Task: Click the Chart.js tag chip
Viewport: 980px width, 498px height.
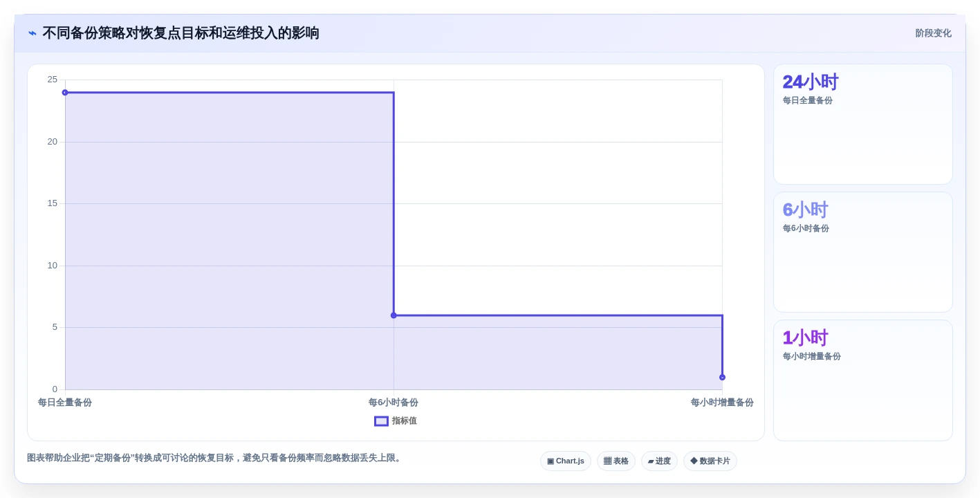Action: (566, 461)
